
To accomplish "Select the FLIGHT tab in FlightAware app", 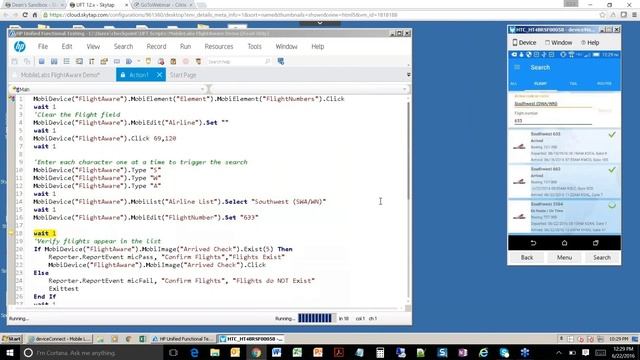I will 540,84.
